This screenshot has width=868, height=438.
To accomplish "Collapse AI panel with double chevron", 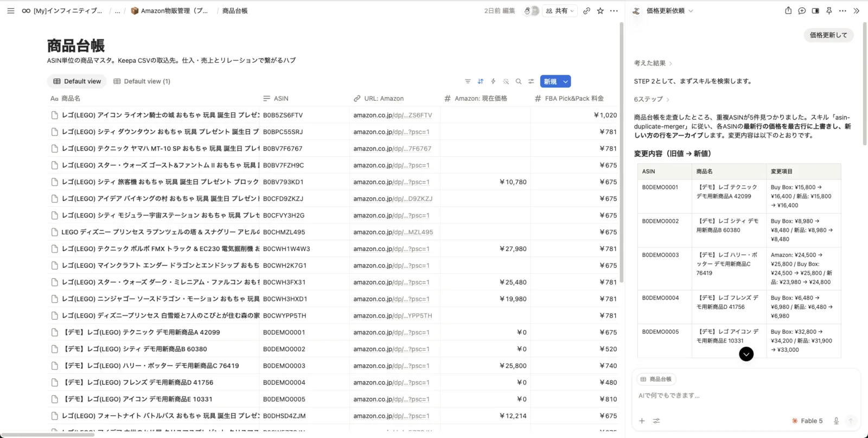I will coord(856,11).
